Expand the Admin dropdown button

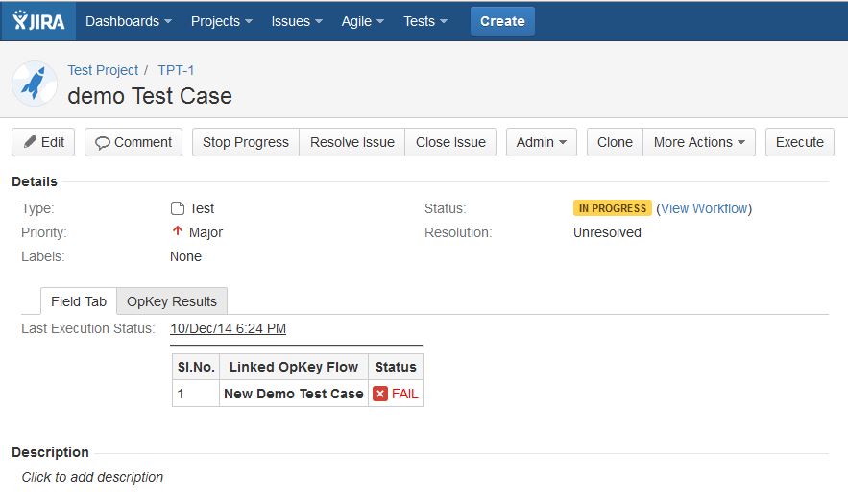click(x=542, y=142)
